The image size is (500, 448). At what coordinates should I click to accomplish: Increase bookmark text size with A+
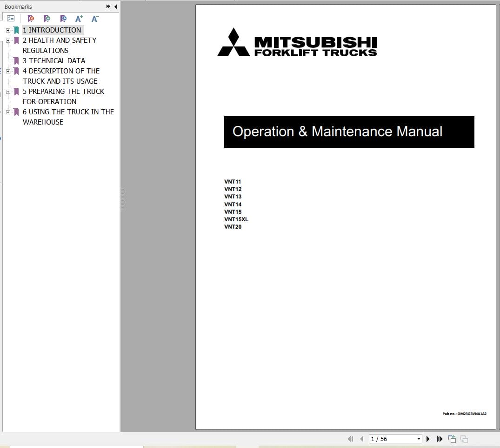click(x=79, y=19)
